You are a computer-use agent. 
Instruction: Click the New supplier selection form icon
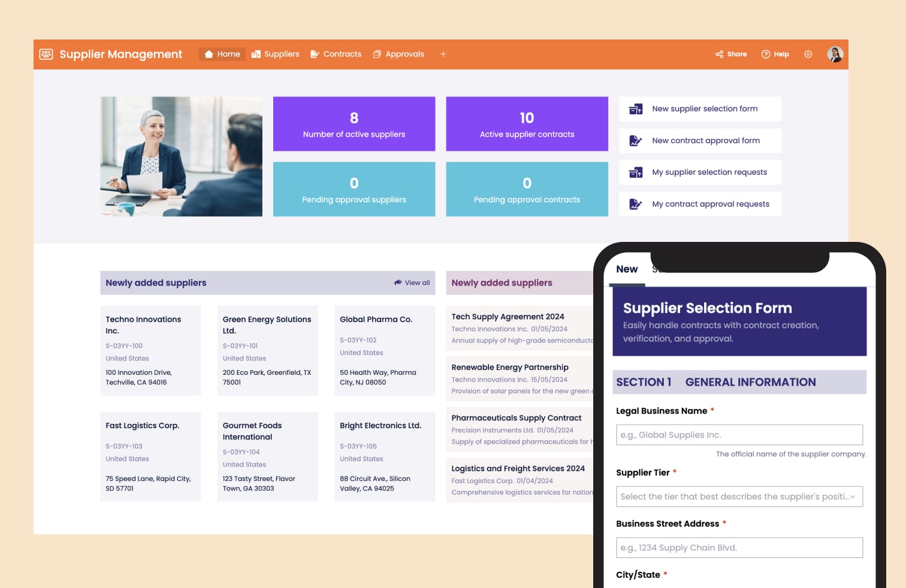636,108
